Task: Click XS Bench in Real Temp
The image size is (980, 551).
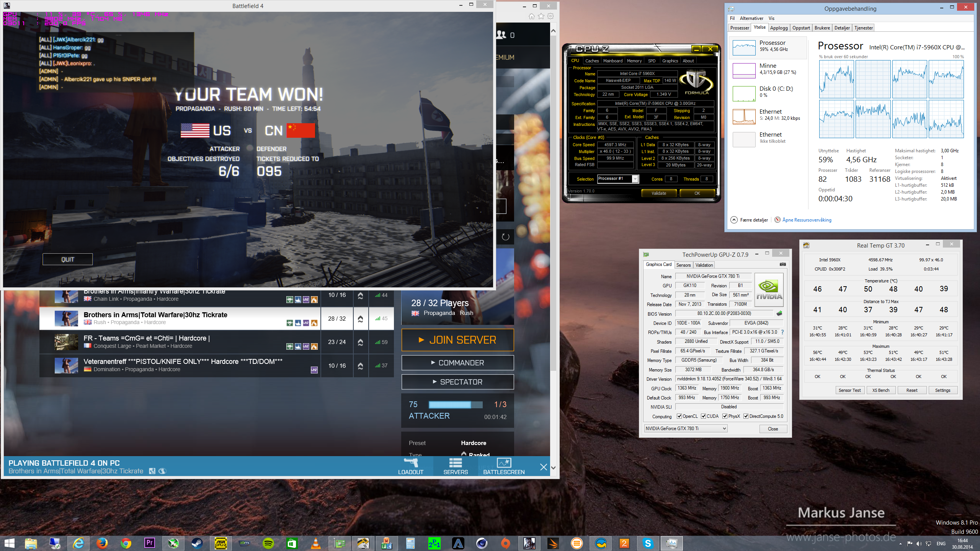Action: pos(881,390)
